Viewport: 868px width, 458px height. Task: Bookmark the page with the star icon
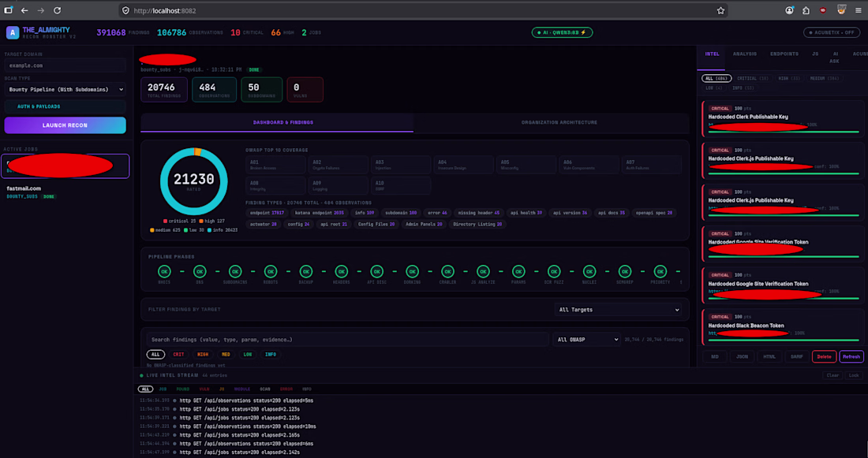(720, 10)
